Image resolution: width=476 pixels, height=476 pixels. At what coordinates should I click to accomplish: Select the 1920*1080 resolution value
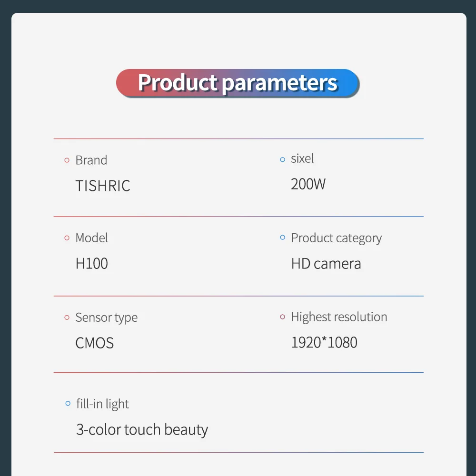click(324, 342)
